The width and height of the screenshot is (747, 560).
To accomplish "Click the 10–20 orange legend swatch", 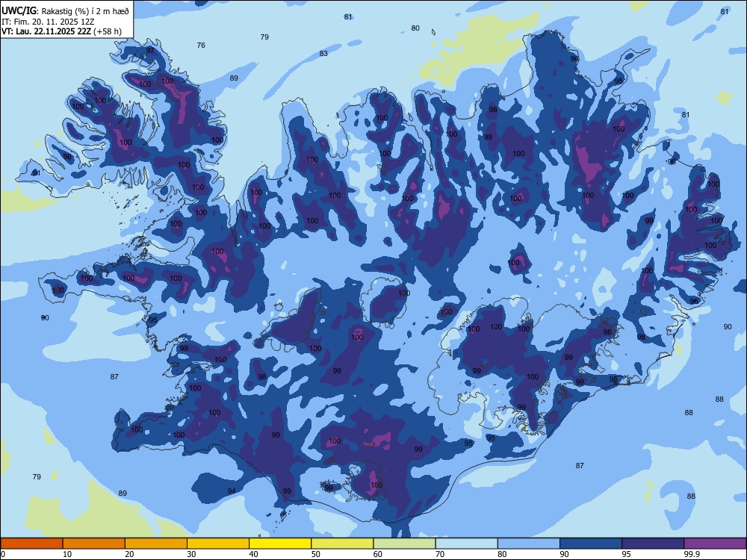I will coord(94,544).
